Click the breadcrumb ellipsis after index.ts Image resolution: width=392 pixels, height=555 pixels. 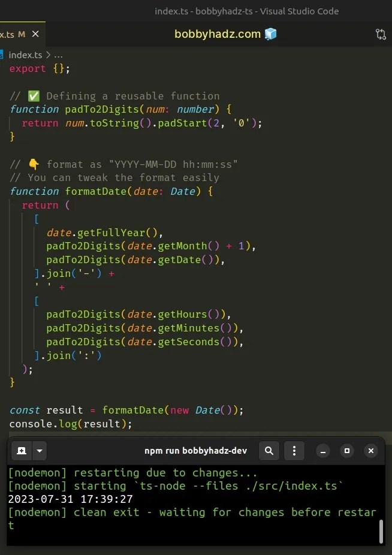pyautogui.click(x=58, y=55)
